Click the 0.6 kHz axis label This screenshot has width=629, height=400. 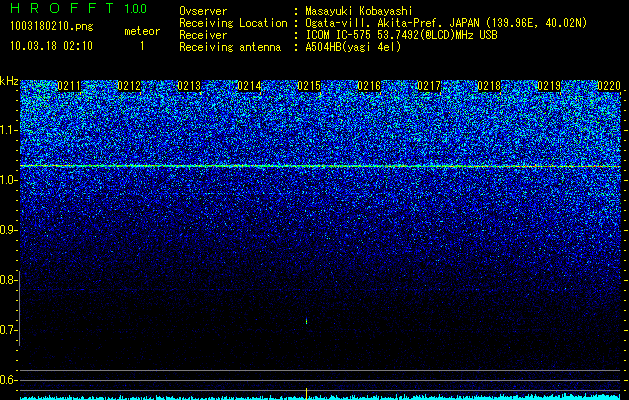[8, 380]
